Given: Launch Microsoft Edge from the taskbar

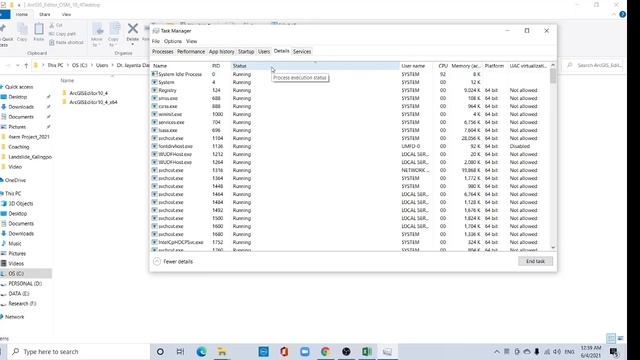Looking at the screenshot, I should pos(201,352).
